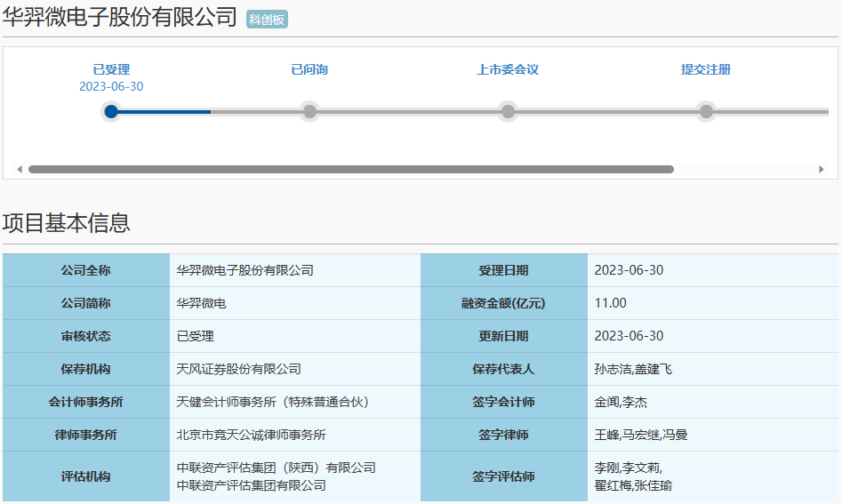Screen dimensions: 842x504
Task: Click the right scroll arrow of timeline
Action: tap(821, 170)
